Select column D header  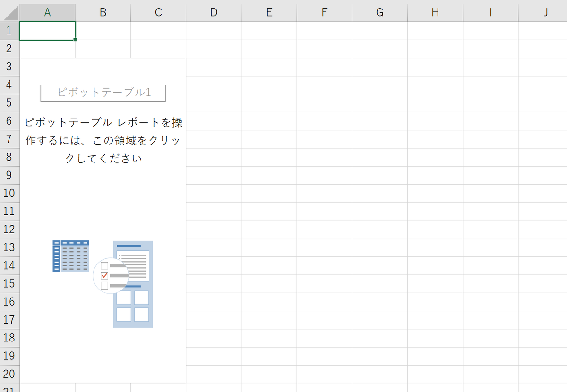(214, 13)
